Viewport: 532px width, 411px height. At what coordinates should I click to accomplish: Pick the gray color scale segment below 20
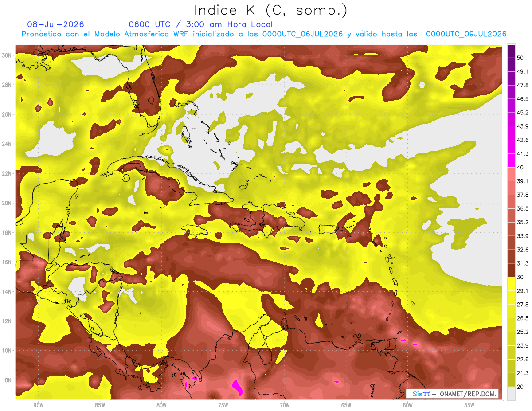[511, 394]
